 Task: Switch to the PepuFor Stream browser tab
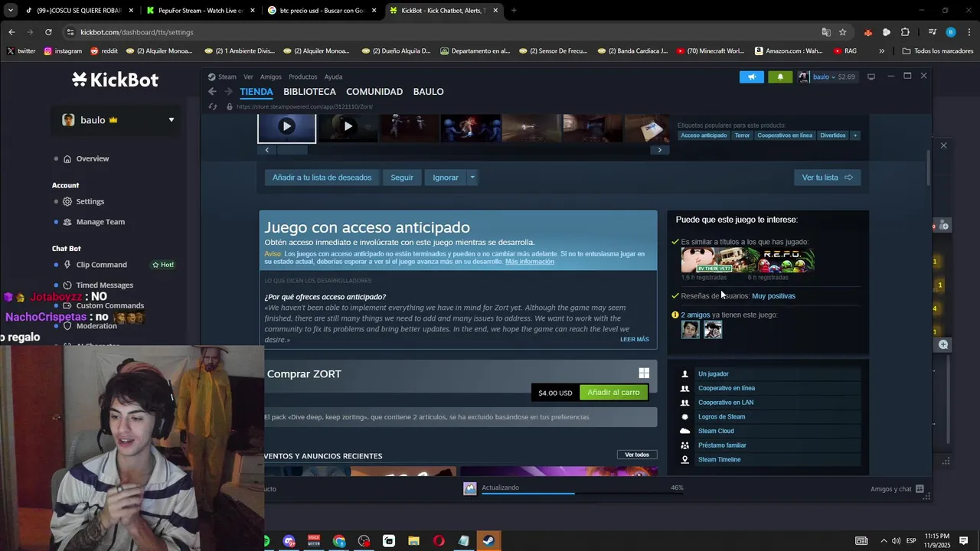201,11
